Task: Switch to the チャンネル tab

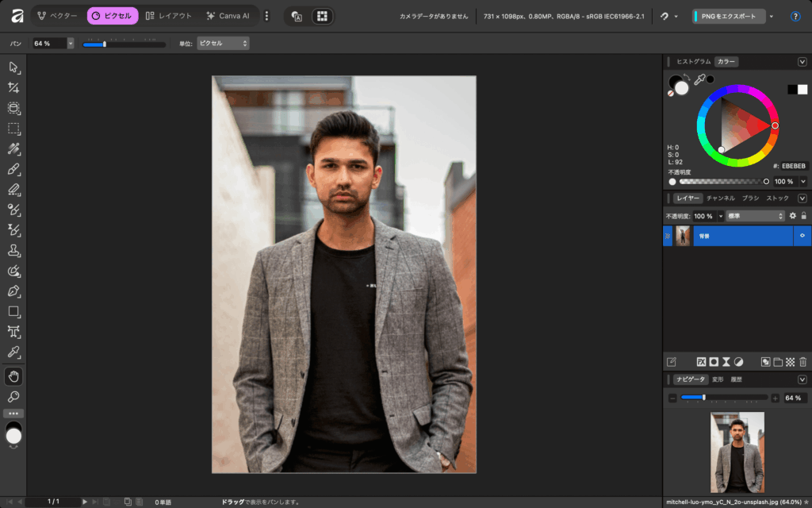Action: click(720, 198)
